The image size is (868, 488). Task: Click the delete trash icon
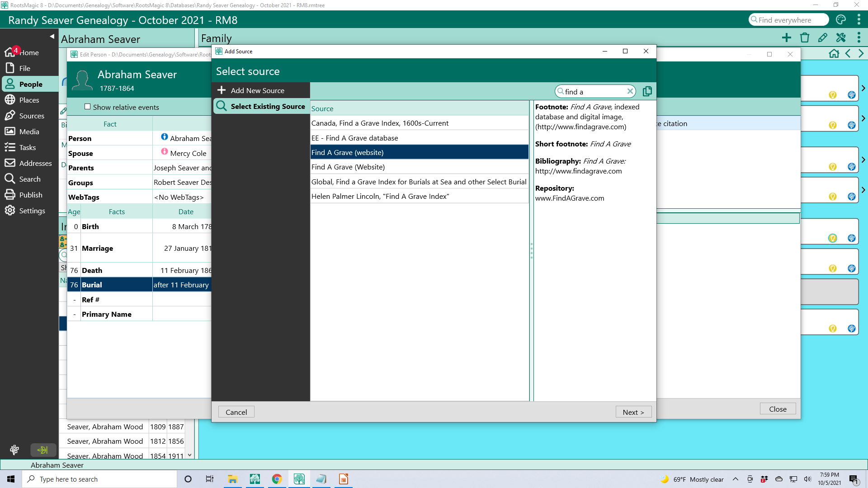pyautogui.click(x=805, y=38)
